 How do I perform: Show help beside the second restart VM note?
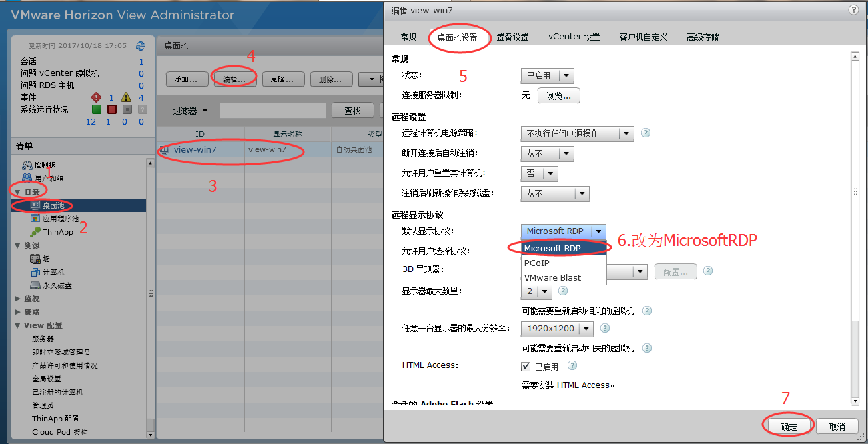point(646,348)
